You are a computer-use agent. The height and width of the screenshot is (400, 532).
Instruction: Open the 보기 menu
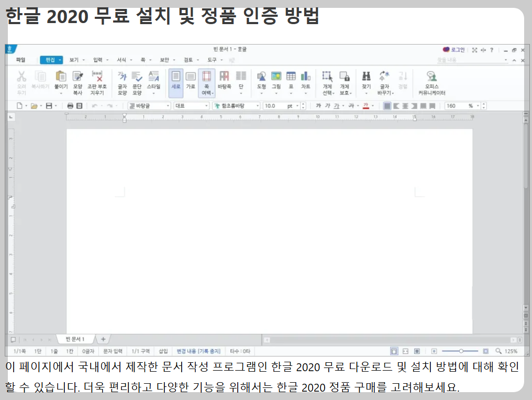[74, 60]
